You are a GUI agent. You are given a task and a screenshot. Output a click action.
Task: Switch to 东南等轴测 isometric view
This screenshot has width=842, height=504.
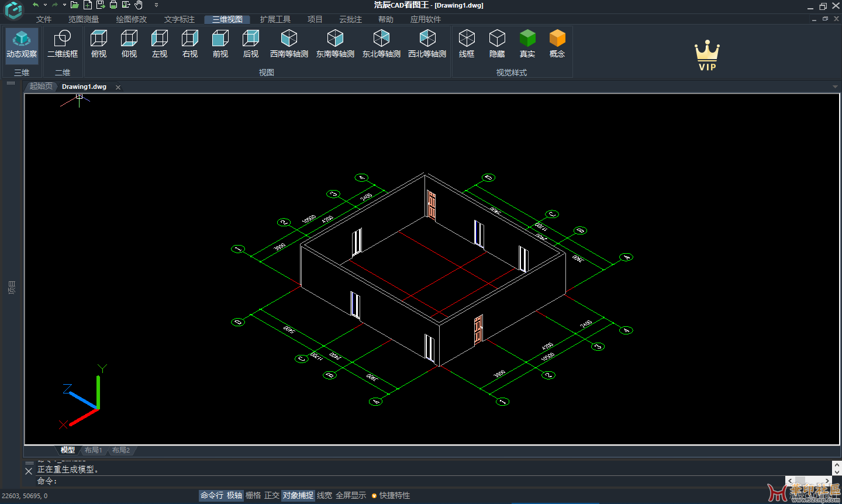[335, 45]
